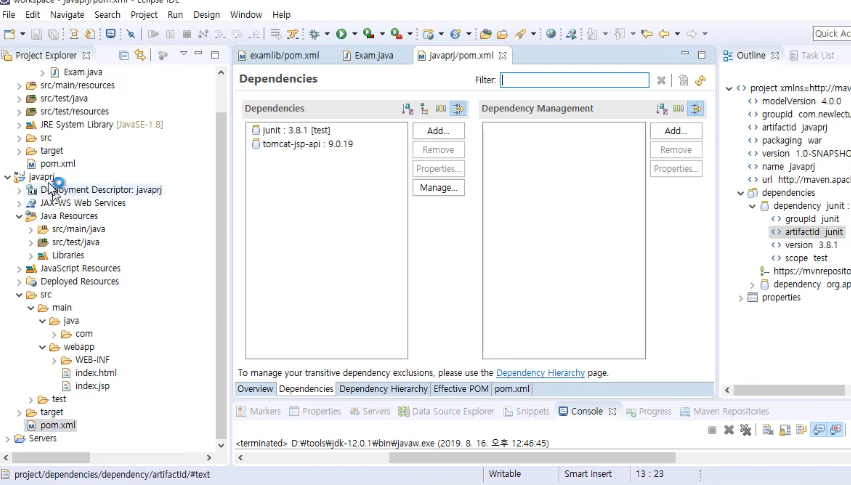This screenshot has width=851, height=485.
Task: Select junit : 3.8.1 [test] dependency
Action: tap(291, 130)
